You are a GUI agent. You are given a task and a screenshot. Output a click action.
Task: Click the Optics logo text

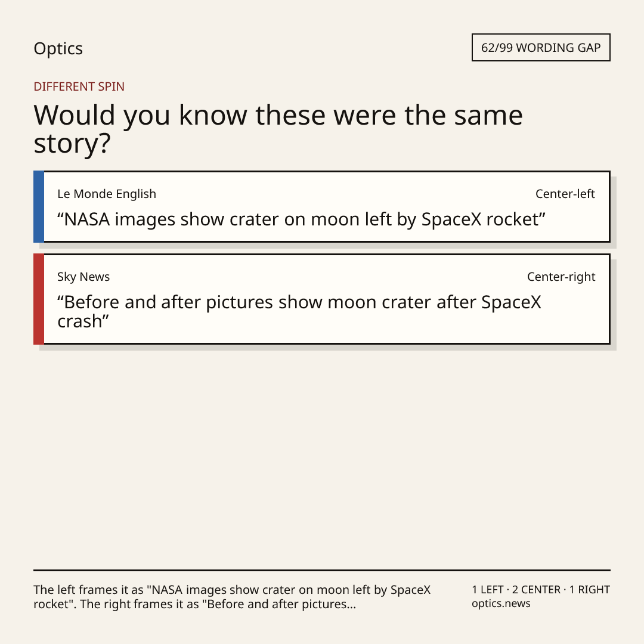pos(58,48)
